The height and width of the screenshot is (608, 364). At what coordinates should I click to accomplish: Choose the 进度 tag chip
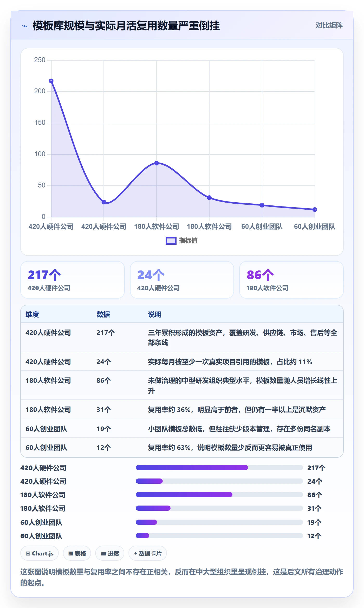coord(110,553)
